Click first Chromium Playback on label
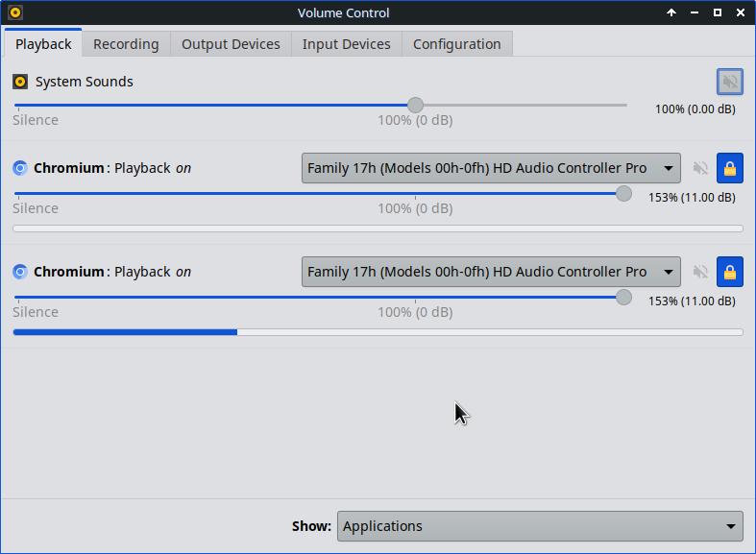 112,168
